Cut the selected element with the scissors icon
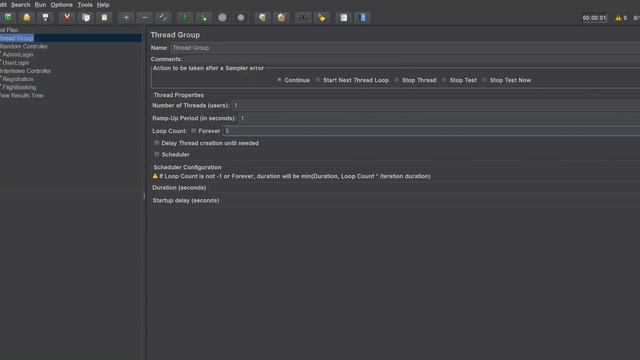The height and width of the screenshot is (360, 640). click(x=67, y=18)
